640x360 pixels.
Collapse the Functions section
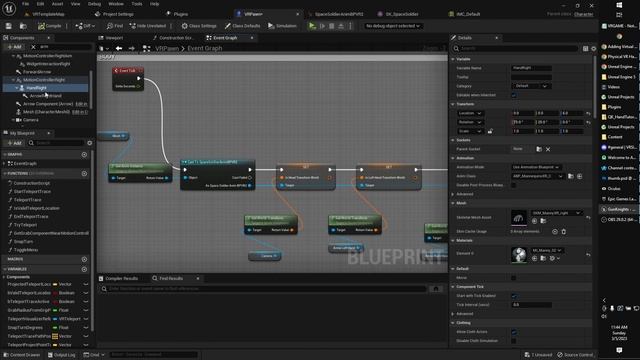pyautogui.click(x=5, y=173)
